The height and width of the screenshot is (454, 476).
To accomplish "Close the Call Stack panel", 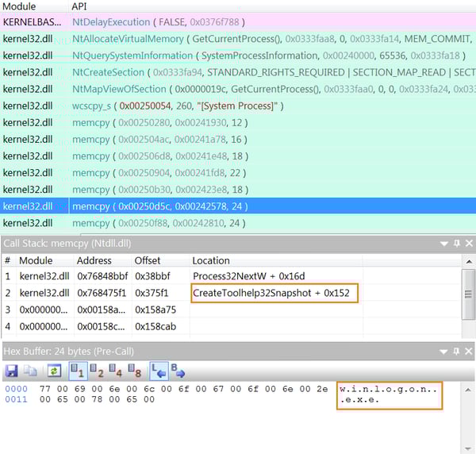I will 469,243.
